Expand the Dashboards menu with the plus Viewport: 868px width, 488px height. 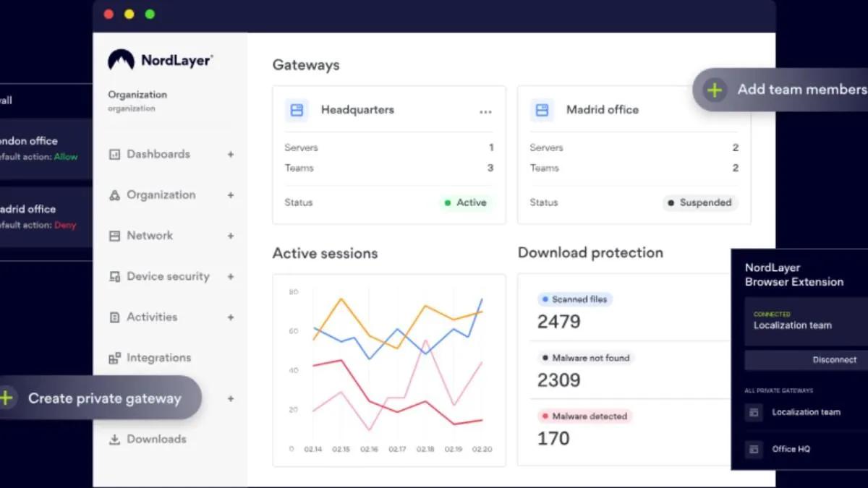(231, 154)
